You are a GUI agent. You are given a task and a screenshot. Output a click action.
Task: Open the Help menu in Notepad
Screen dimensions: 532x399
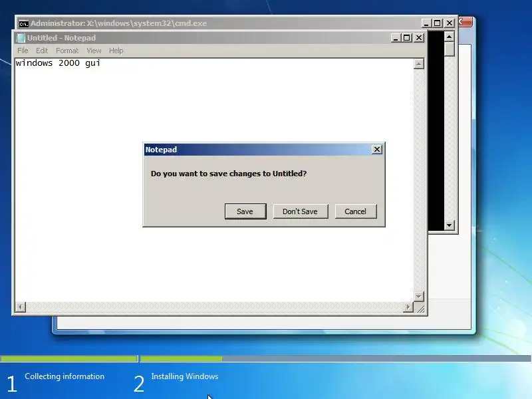click(116, 51)
